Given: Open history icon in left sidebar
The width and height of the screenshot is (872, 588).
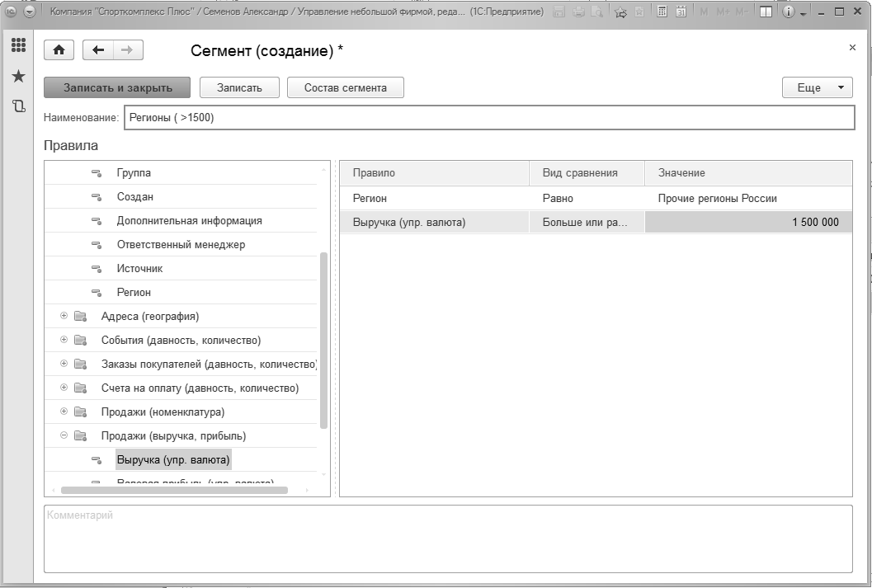Looking at the screenshot, I should coord(18,106).
